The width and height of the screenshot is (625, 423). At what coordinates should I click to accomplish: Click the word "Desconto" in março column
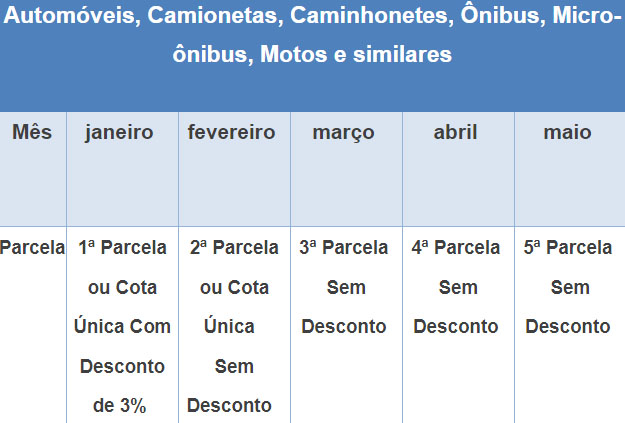(346, 326)
